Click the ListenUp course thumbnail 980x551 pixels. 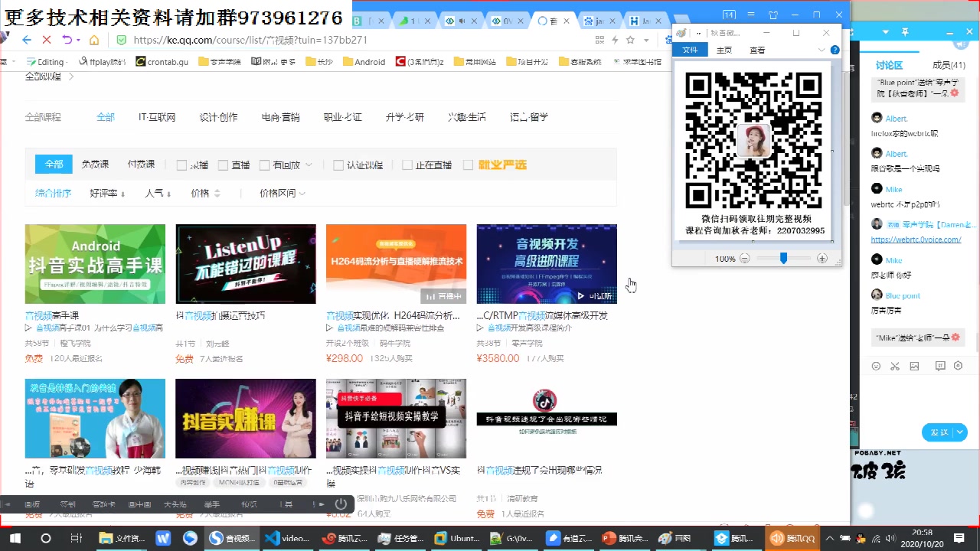[246, 264]
